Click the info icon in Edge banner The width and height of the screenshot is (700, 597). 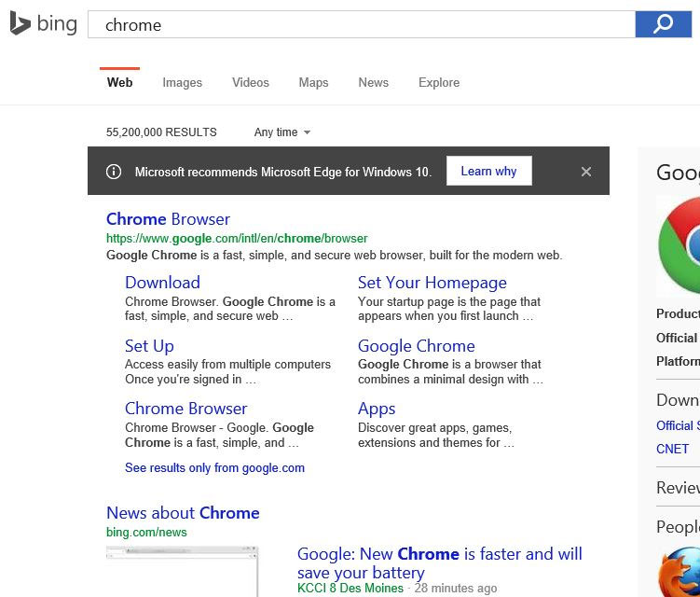114,172
